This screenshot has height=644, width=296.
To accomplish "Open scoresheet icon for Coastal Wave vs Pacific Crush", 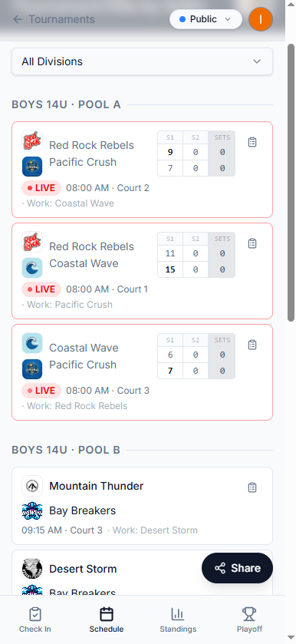I will coord(252,345).
